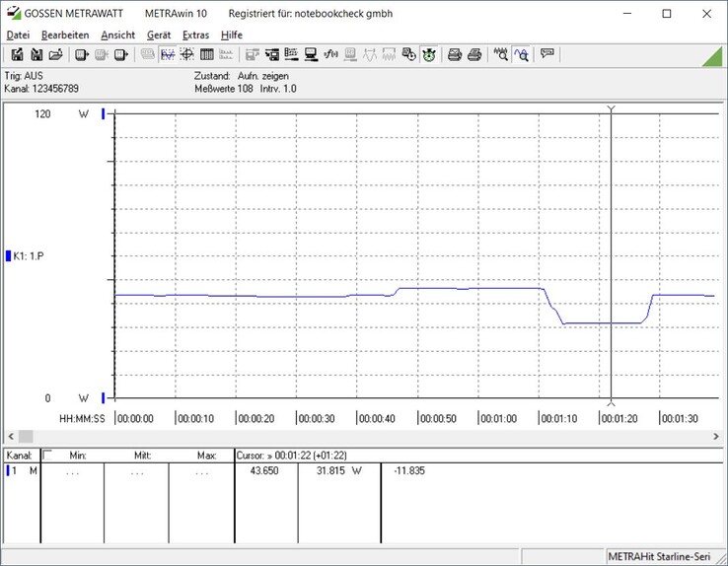Click the blue marker beside 120 W

(104, 113)
